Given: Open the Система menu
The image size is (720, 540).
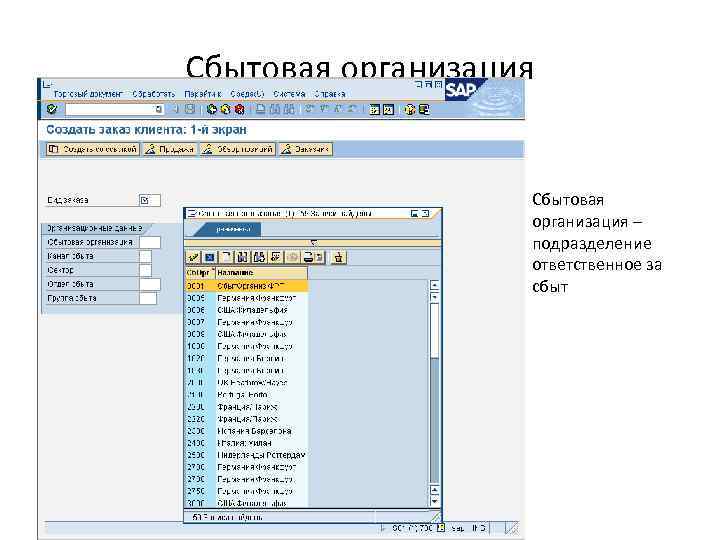Looking at the screenshot, I should [289, 94].
